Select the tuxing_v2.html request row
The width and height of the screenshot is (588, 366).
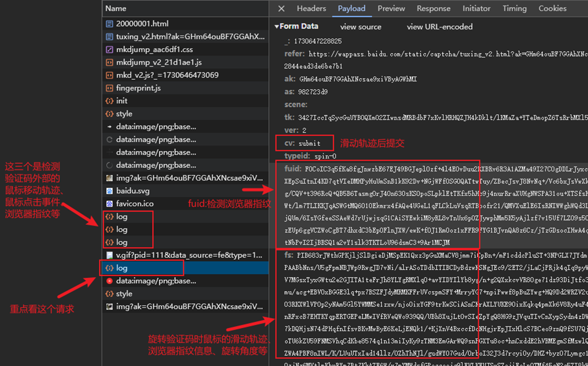pos(185,37)
